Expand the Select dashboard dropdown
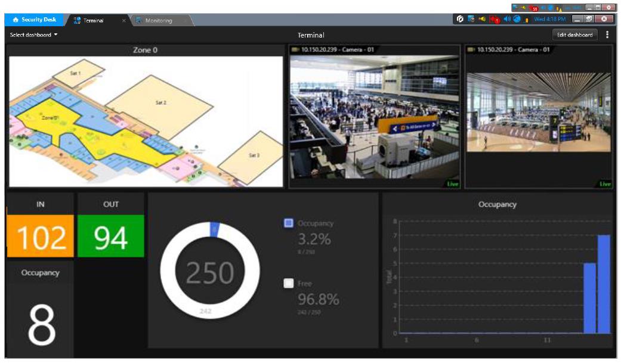 pyautogui.click(x=34, y=35)
